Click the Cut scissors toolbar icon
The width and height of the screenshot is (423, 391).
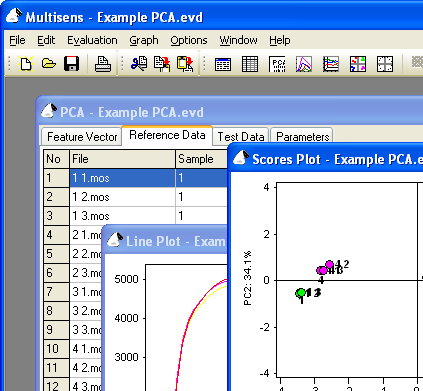139,64
